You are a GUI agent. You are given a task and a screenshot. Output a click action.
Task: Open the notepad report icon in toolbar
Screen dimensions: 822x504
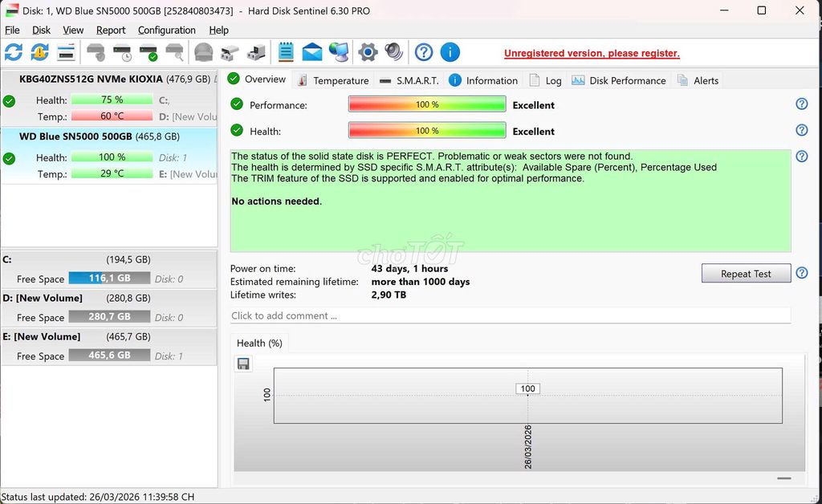click(x=286, y=52)
